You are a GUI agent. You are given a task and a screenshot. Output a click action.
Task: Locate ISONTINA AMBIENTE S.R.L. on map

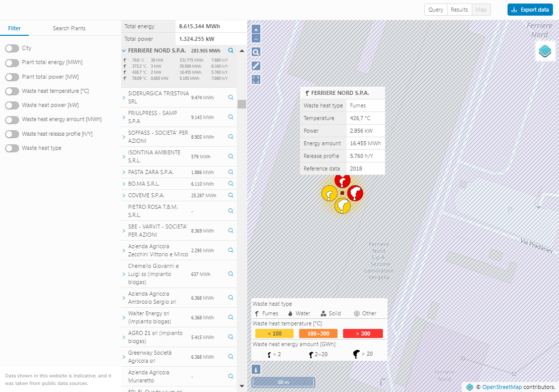coord(231,156)
